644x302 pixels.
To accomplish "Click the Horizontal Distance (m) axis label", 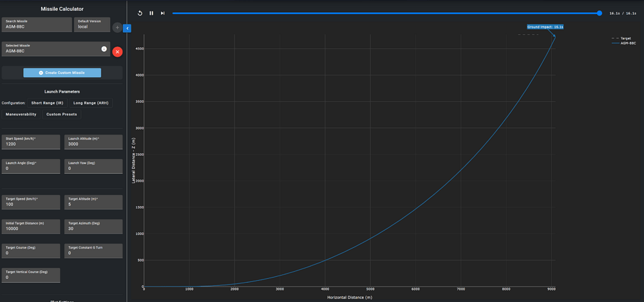I will [350, 297].
